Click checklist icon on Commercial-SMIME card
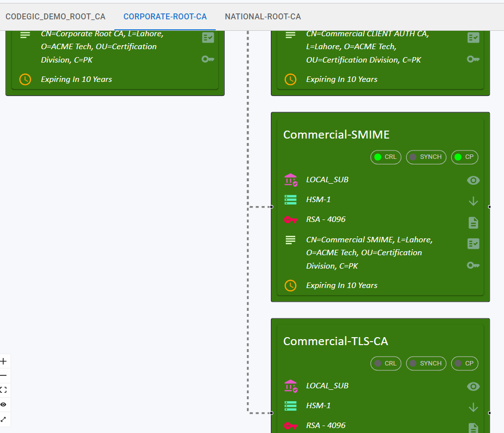The height and width of the screenshot is (433, 504). tap(473, 243)
